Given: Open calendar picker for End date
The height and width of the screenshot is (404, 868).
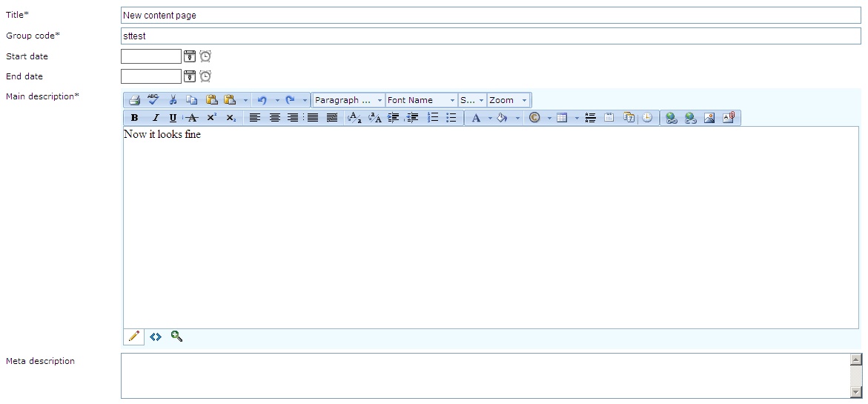Looking at the screenshot, I should click(x=190, y=76).
